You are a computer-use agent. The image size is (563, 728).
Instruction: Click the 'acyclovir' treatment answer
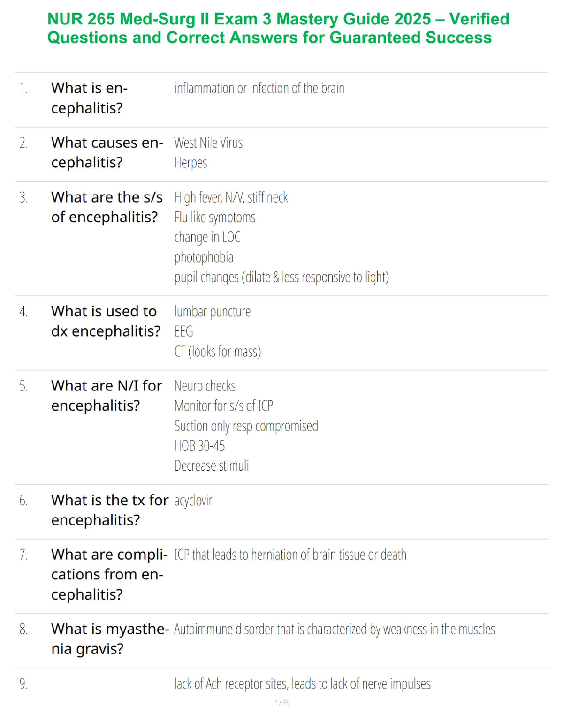pyautogui.click(x=193, y=501)
